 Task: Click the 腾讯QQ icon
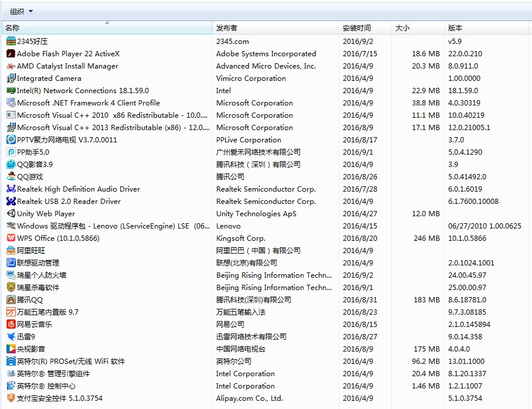(x=11, y=299)
